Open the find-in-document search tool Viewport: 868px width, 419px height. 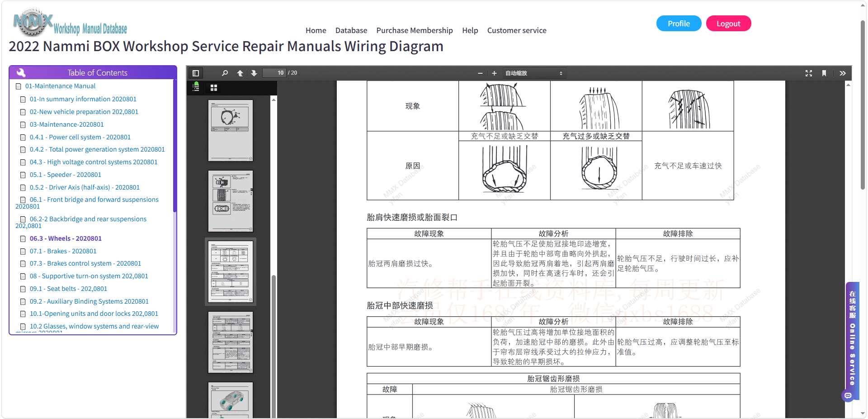click(x=225, y=73)
